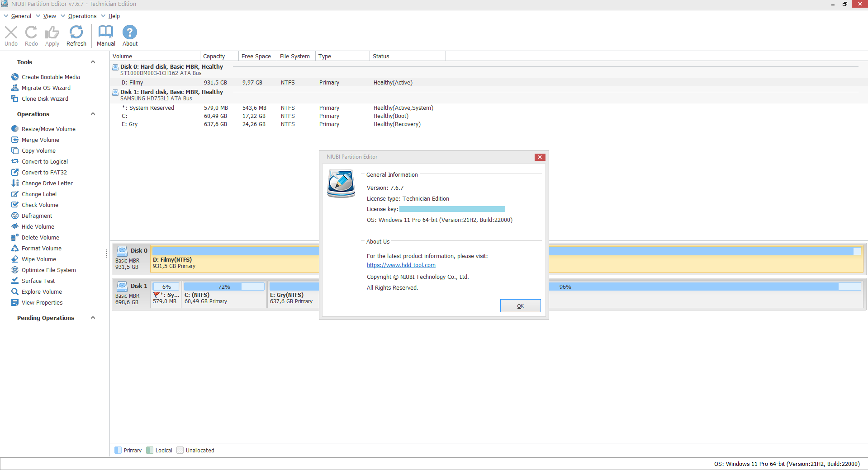The image size is (868, 470).
Task: Select the C: volume list row
Action: pyautogui.click(x=489, y=116)
